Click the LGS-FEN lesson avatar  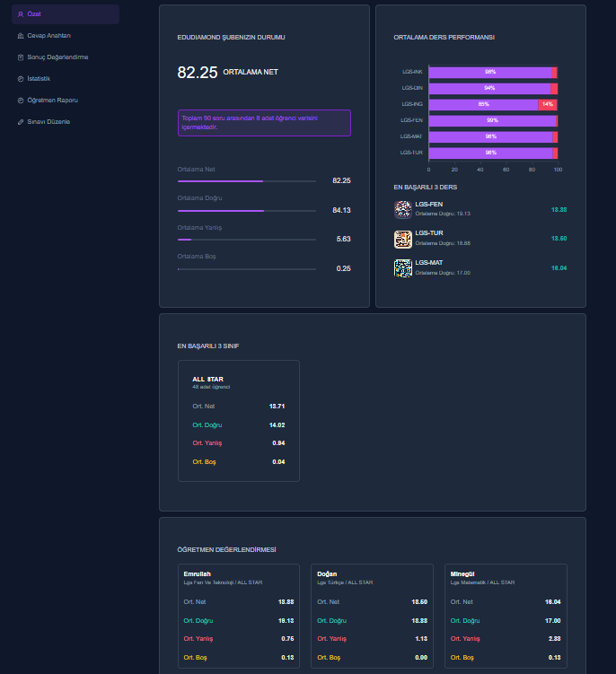(x=403, y=209)
